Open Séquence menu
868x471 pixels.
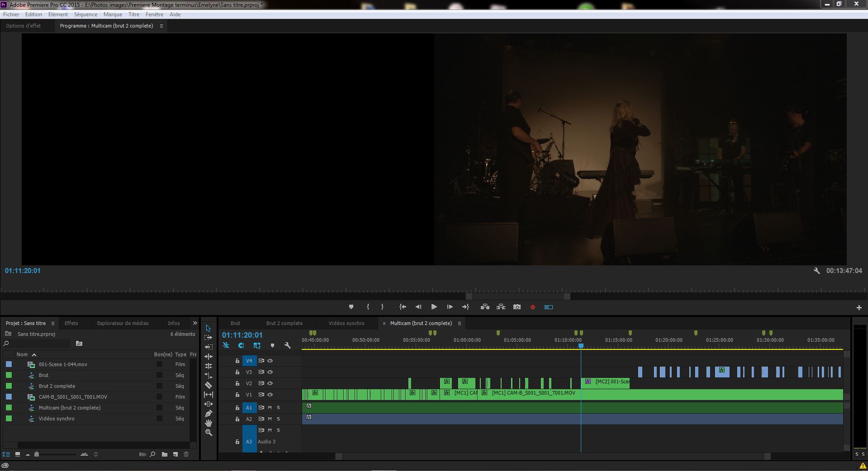85,14
